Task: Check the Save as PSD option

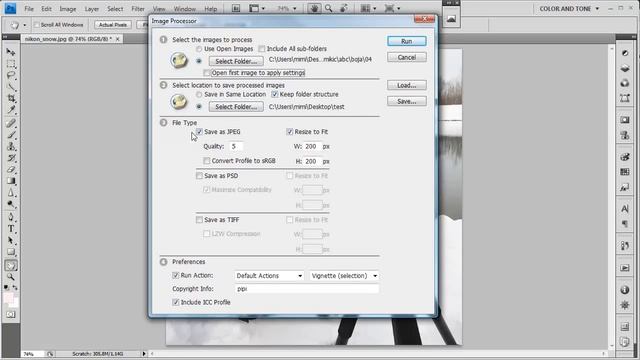Action: click(199, 176)
